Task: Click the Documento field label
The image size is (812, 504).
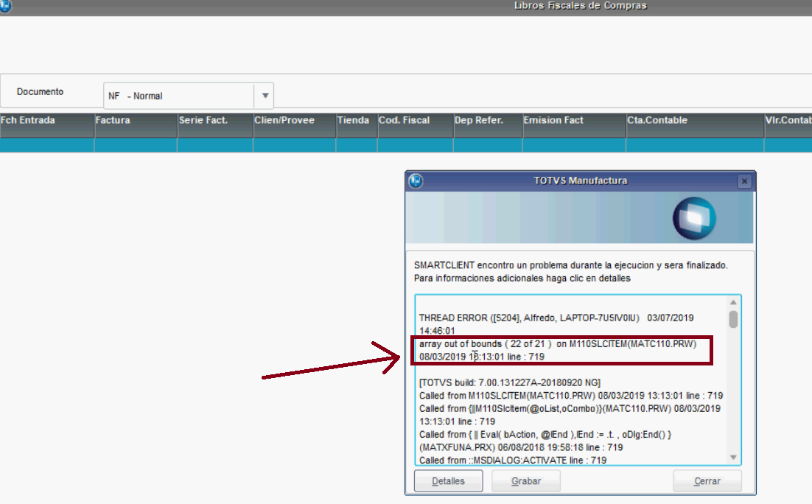Action: (40, 91)
